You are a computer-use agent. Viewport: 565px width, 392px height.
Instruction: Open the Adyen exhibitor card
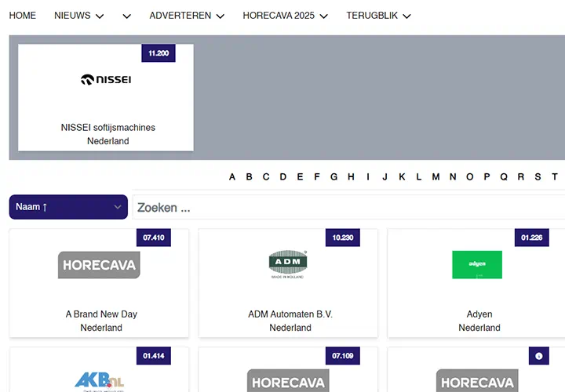[476, 283]
